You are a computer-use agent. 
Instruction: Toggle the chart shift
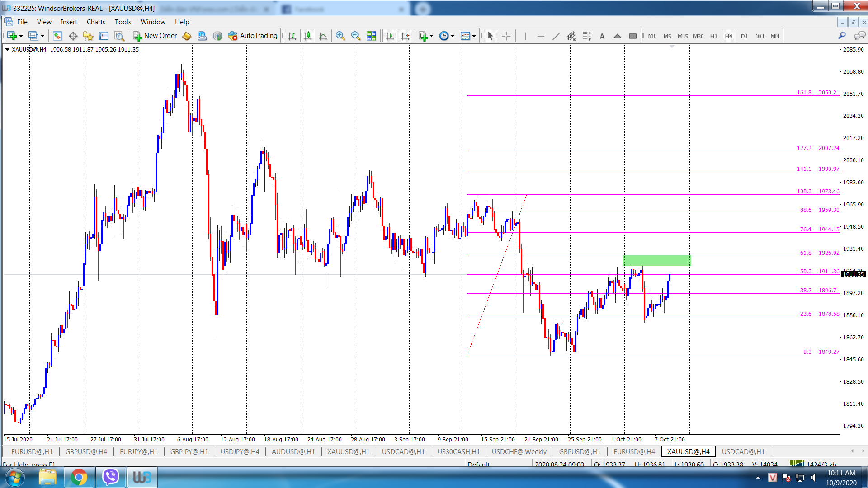pos(405,36)
